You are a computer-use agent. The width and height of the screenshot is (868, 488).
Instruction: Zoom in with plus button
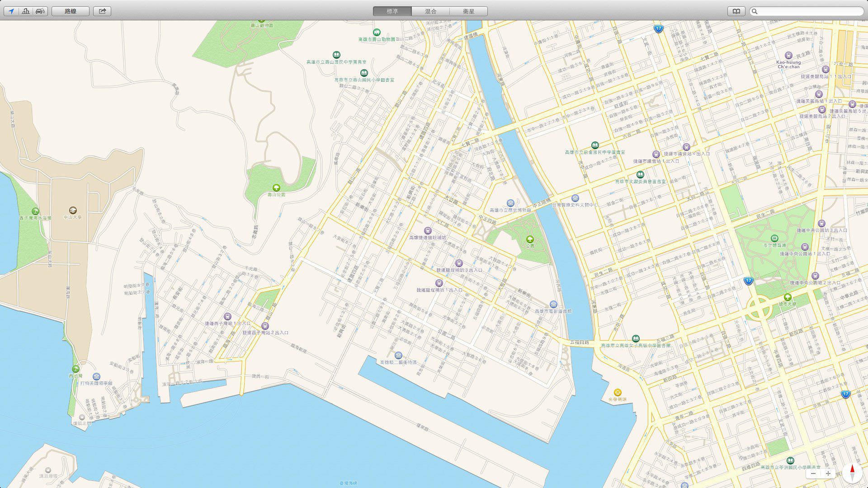828,474
